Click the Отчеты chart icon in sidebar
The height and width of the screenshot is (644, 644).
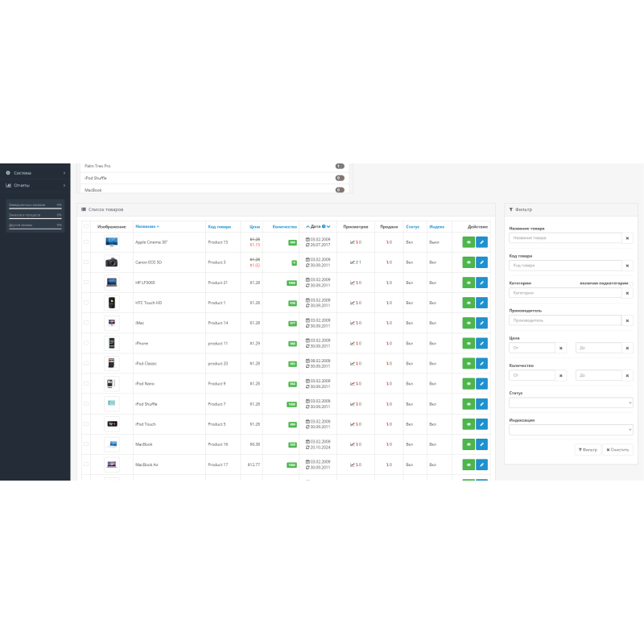click(7, 186)
